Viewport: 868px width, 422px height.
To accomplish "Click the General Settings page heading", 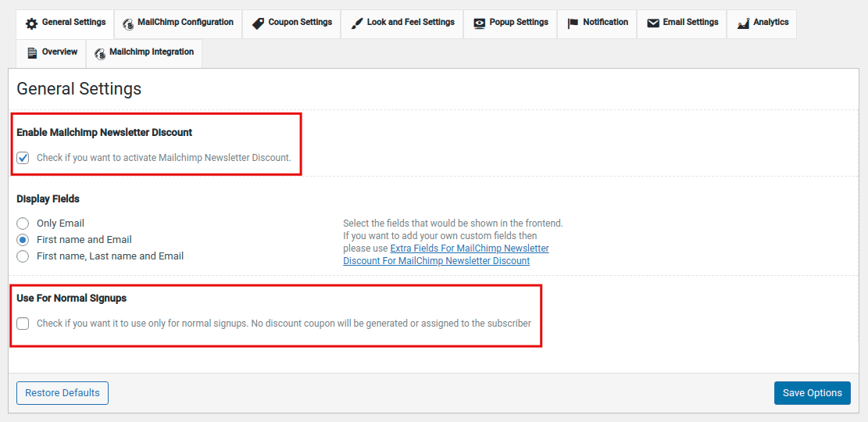I will tap(79, 88).
